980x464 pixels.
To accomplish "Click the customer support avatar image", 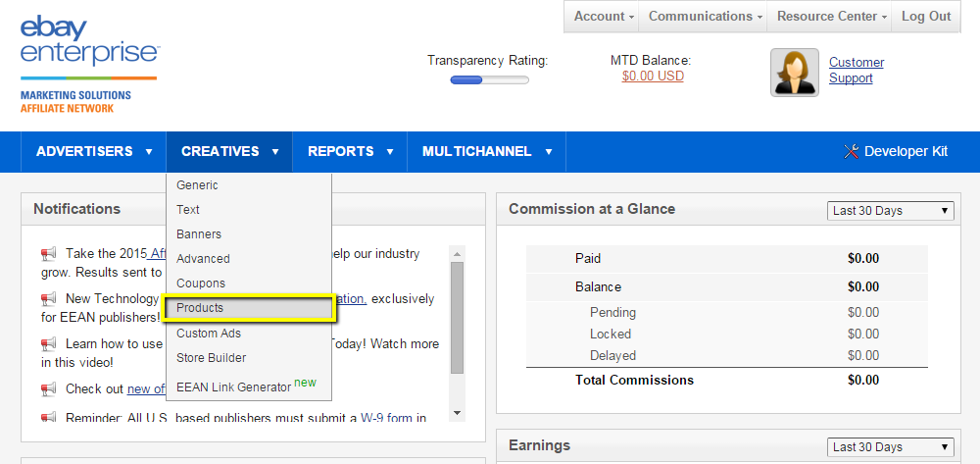I will click(x=795, y=73).
